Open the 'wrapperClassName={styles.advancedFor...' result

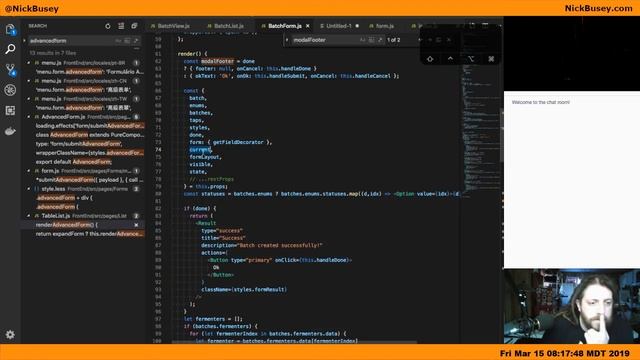90,153
